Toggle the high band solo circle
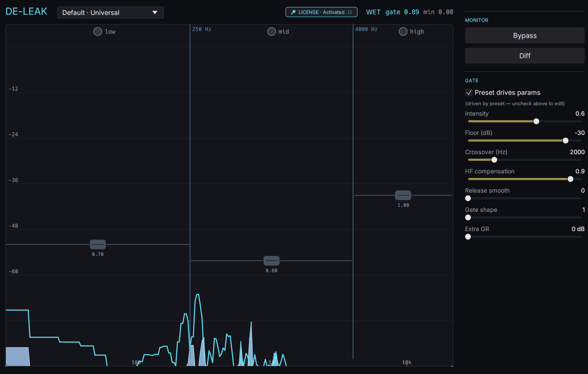Viewport: 588px width, 374px height. click(403, 32)
